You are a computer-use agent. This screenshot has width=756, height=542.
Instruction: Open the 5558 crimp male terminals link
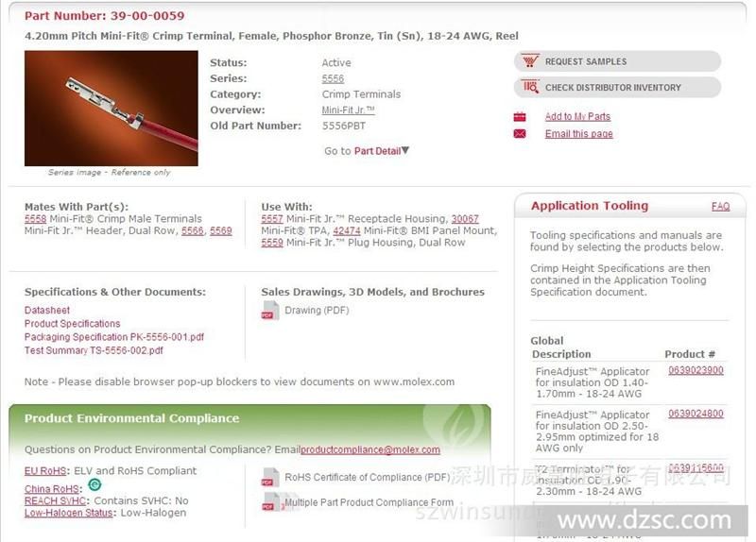(36, 219)
